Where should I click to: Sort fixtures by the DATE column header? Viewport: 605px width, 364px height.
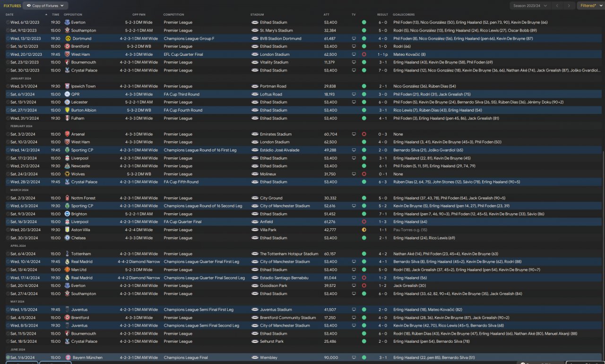9,15
